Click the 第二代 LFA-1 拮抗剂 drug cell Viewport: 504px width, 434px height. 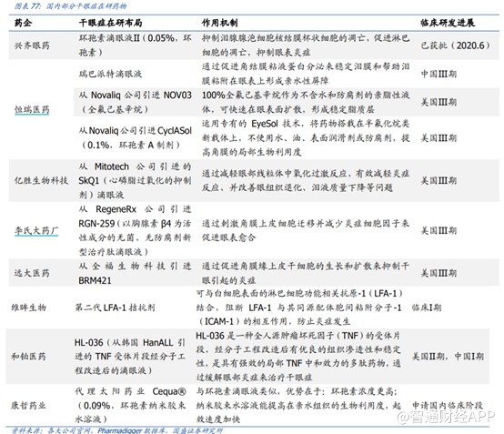tap(115, 308)
